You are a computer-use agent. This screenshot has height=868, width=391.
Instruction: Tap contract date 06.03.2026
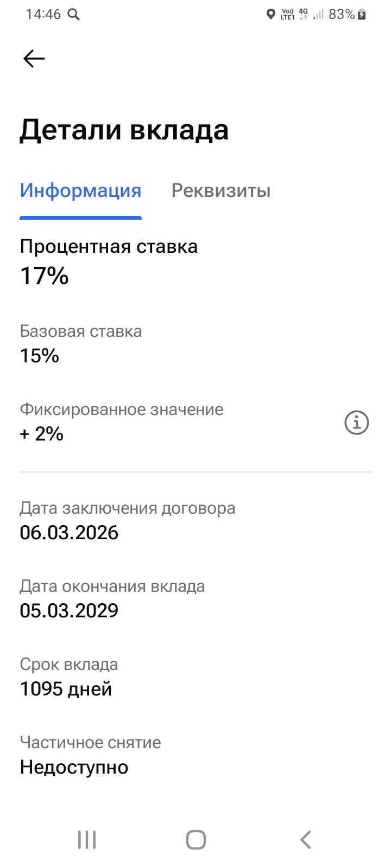69,533
